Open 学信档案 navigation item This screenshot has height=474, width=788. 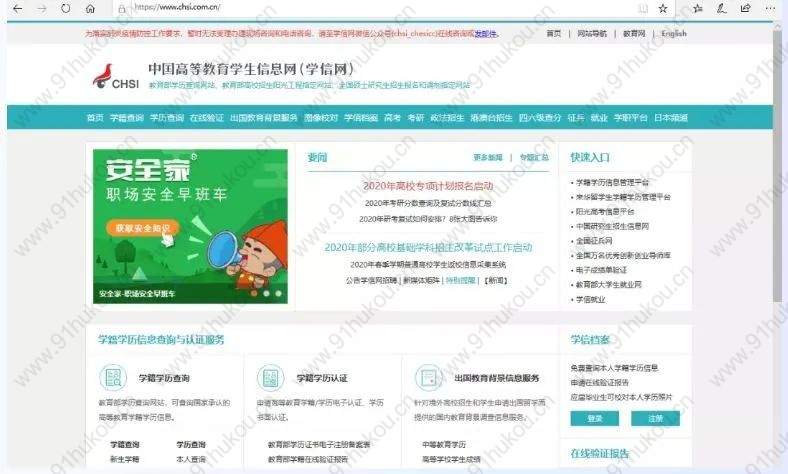click(361, 118)
